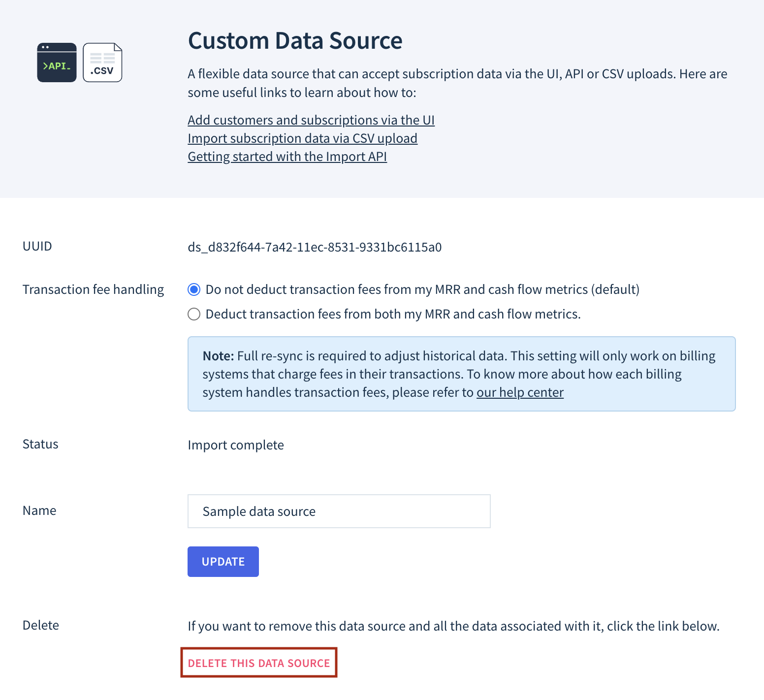This screenshot has width=764, height=700.
Task: Click the 'If you want to remove this data source' text
Action: click(453, 626)
